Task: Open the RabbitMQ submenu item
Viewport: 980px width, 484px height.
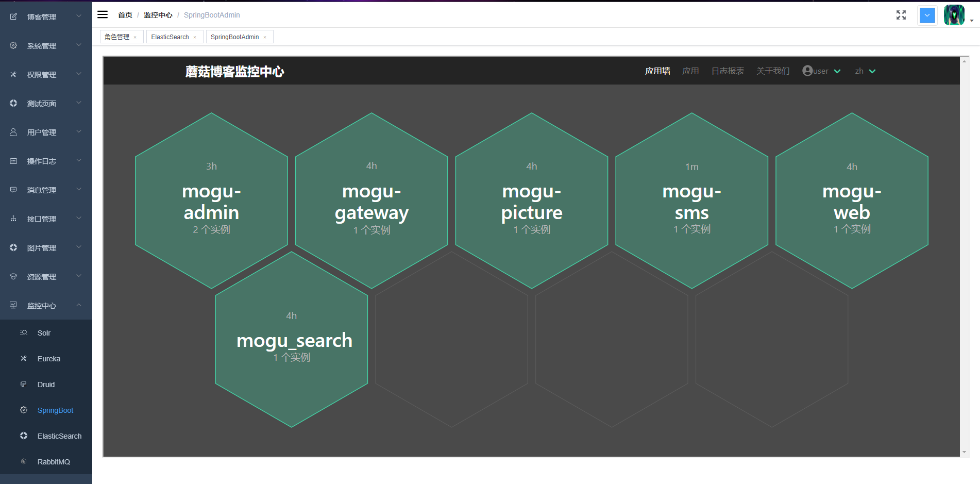Action: 46,461
